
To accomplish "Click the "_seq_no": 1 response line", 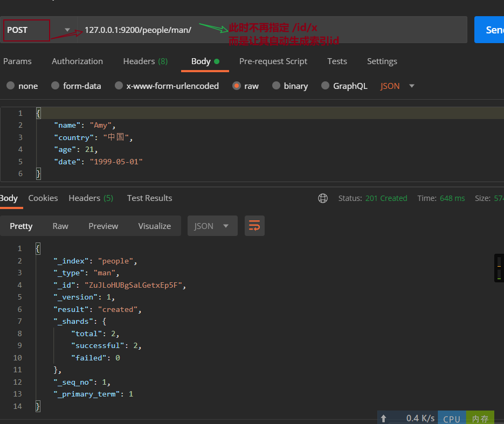I will pos(81,382).
